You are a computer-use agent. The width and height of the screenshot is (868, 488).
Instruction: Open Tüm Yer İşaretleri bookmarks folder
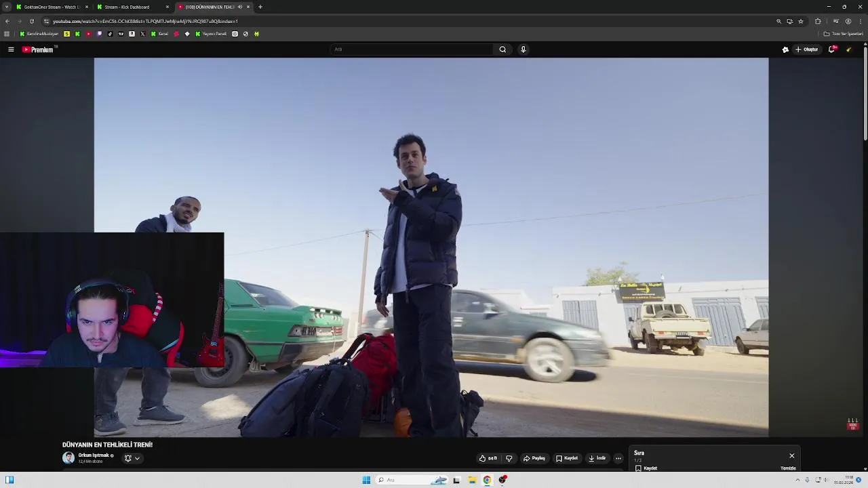(x=844, y=34)
